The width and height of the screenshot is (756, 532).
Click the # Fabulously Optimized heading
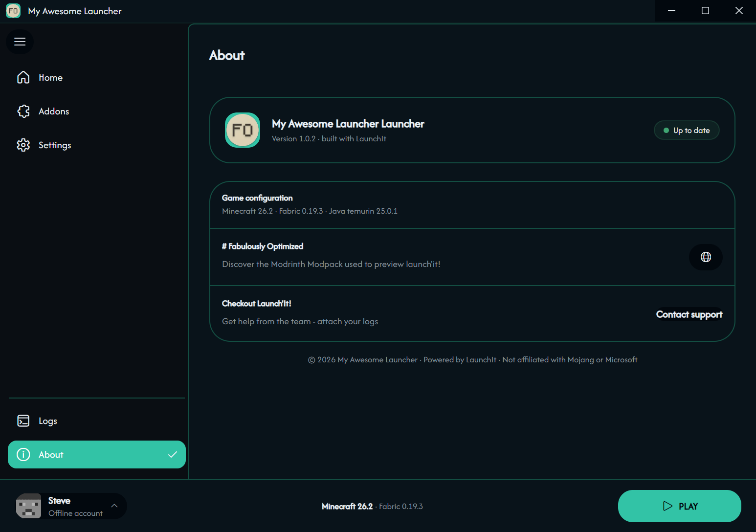[x=263, y=246]
